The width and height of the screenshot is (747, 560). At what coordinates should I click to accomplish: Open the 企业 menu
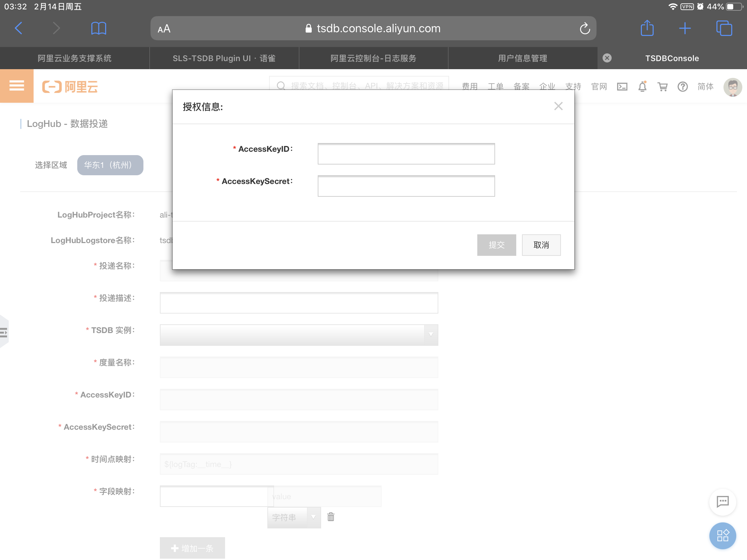pos(547,87)
